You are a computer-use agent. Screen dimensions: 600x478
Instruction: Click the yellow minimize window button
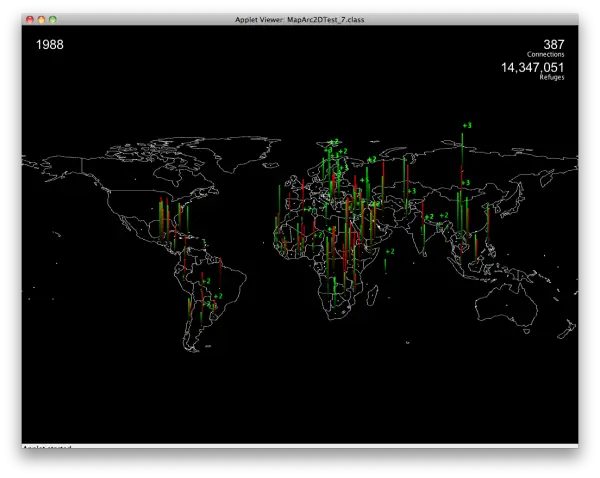[x=41, y=19]
